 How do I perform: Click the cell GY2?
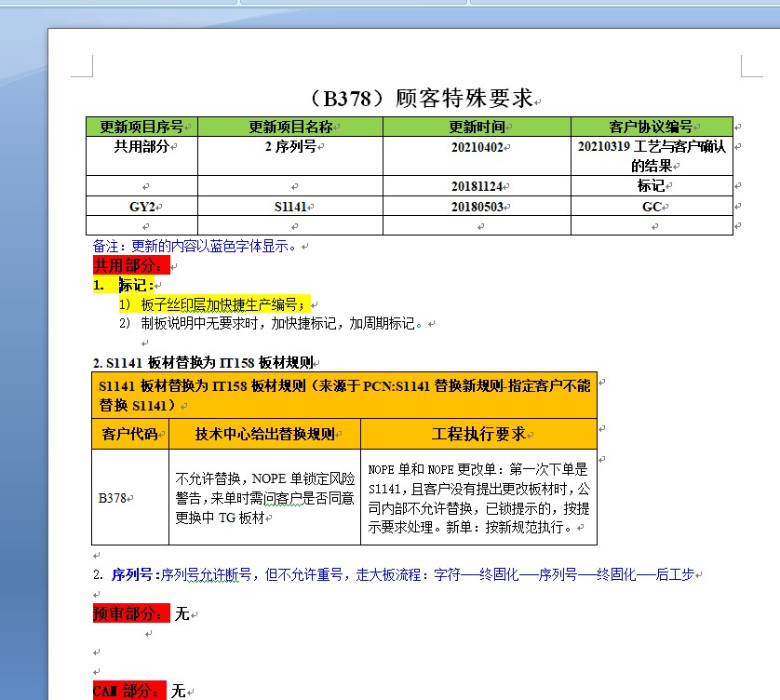pos(141,206)
